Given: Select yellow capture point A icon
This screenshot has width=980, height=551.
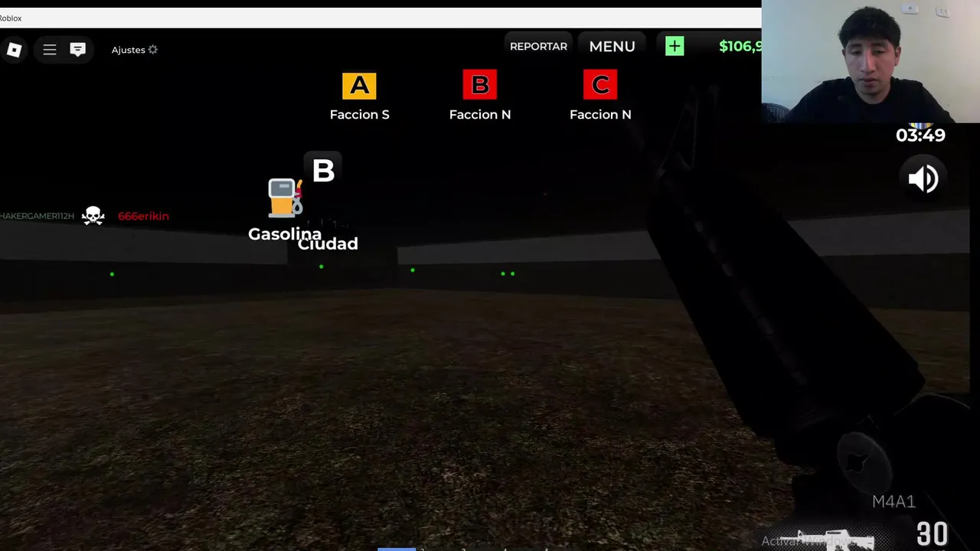Looking at the screenshot, I should tap(359, 86).
